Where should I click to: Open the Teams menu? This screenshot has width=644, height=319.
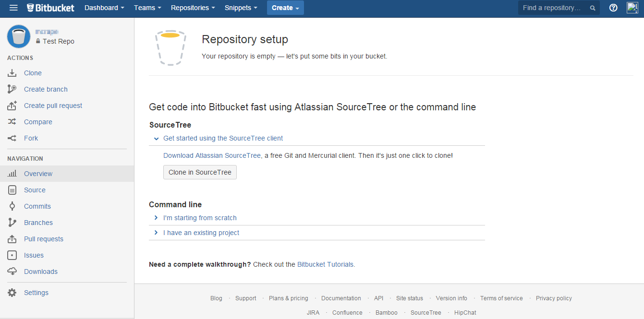coord(147,8)
